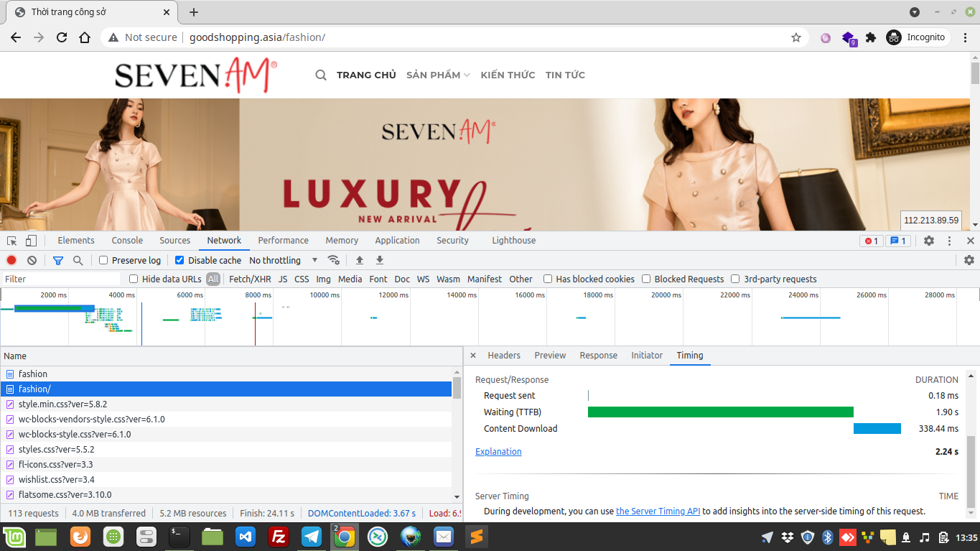980x551 pixels.
Task: Open Visual Studio Code from taskbar
Action: tap(246, 537)
